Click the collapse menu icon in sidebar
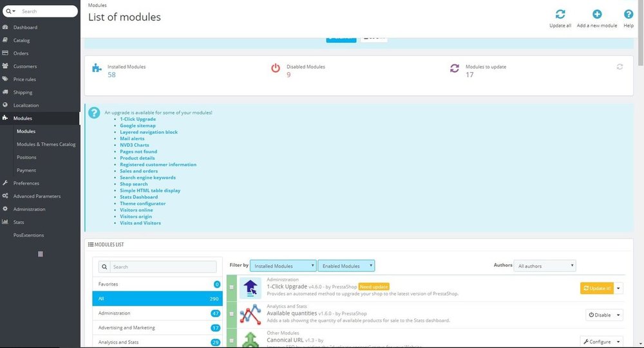Viewport: 644px width, 348px height. click(40, 254)
